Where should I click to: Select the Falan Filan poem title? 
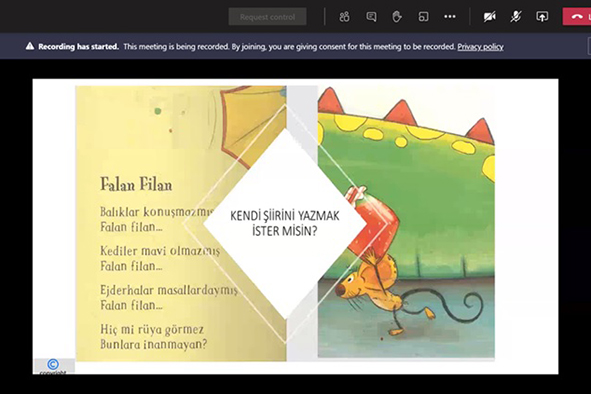pyautogui.click(x=136, y=185)
